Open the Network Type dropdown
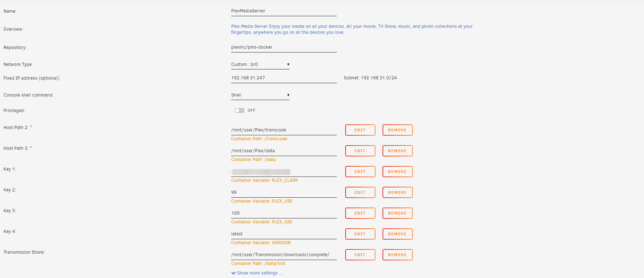The height and width of the screenshot is (278, 644). (260, 64)
